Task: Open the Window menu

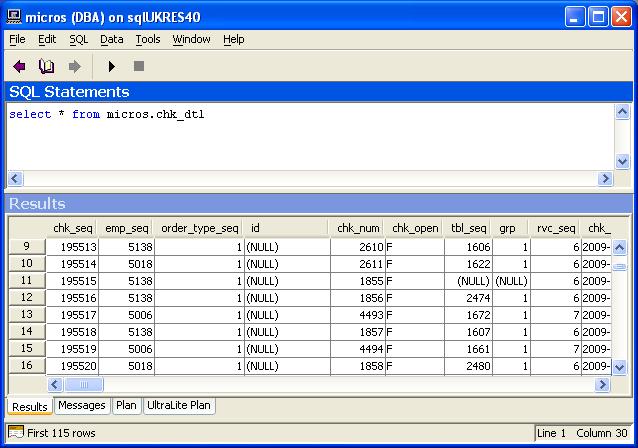Action: [191, 39]
